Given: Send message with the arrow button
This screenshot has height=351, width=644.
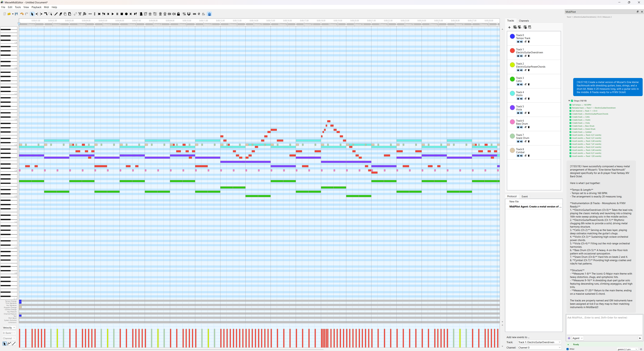Looking at the screenshot, I should (640, 338).
